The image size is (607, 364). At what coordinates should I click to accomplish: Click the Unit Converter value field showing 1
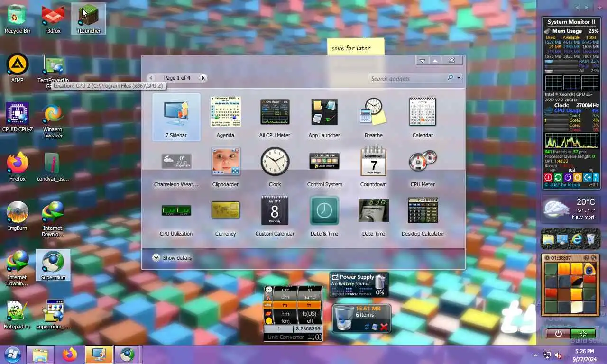(279, 328)
